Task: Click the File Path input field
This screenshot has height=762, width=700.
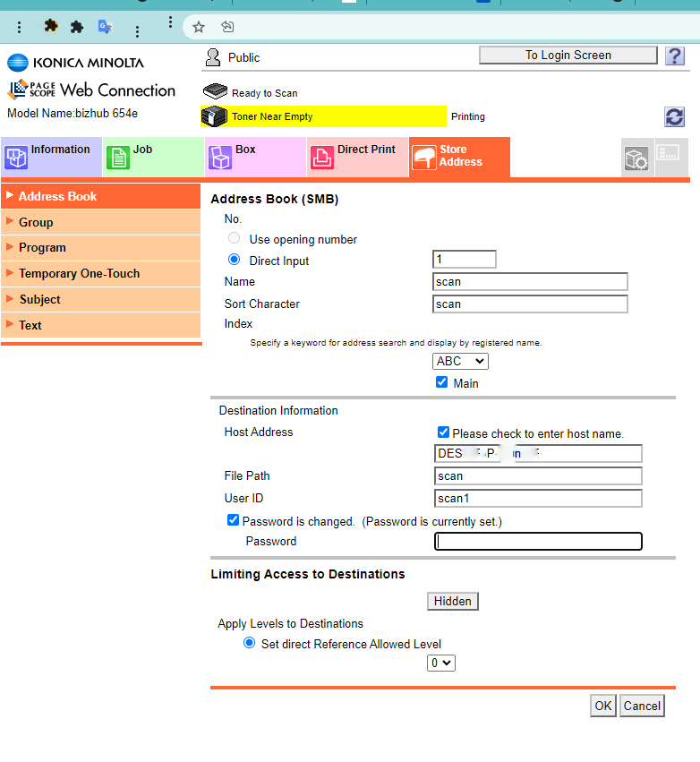Action: pos(538,475)
